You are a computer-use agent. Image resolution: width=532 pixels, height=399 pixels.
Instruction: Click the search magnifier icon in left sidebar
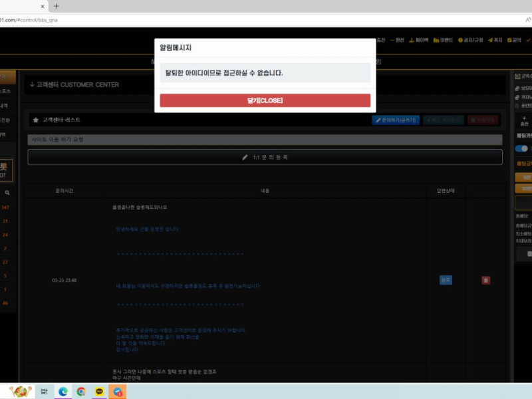point(7,192)
